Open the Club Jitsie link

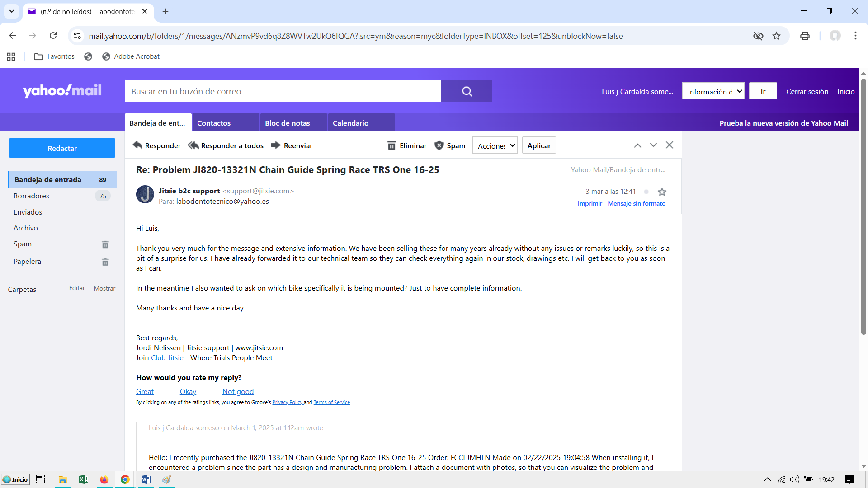click(x=167, y=357)
